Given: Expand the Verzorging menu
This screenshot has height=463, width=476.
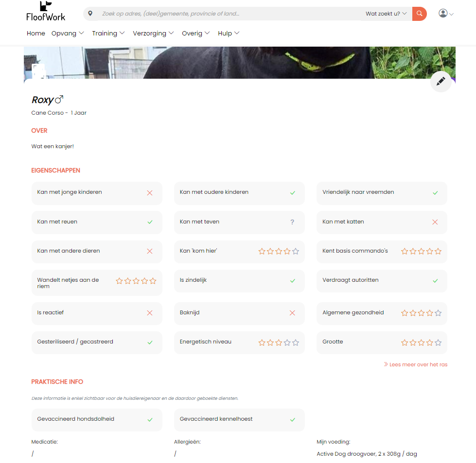Looking at the screenshot, I should (x=153, y=34).
